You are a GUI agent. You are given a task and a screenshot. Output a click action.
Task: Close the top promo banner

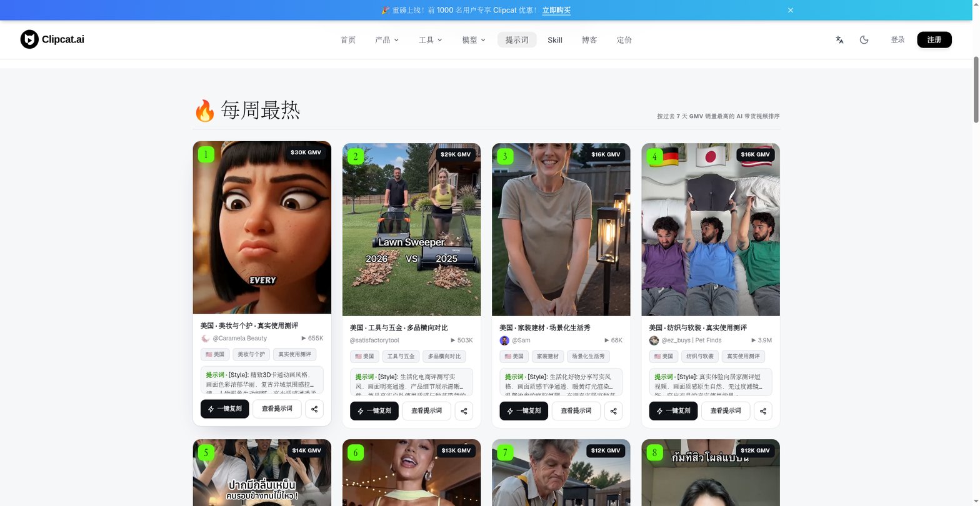tap(790, 10)
